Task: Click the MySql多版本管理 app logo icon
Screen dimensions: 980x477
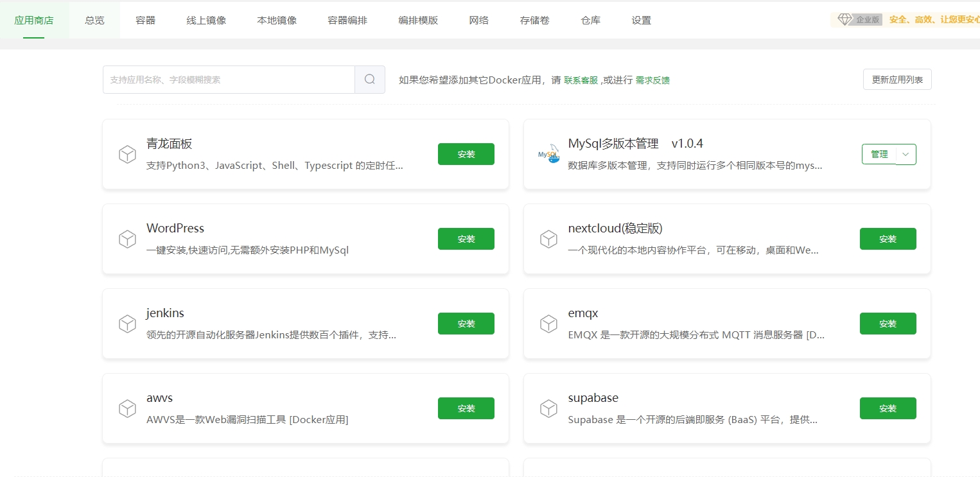Action: coord(548,154)
